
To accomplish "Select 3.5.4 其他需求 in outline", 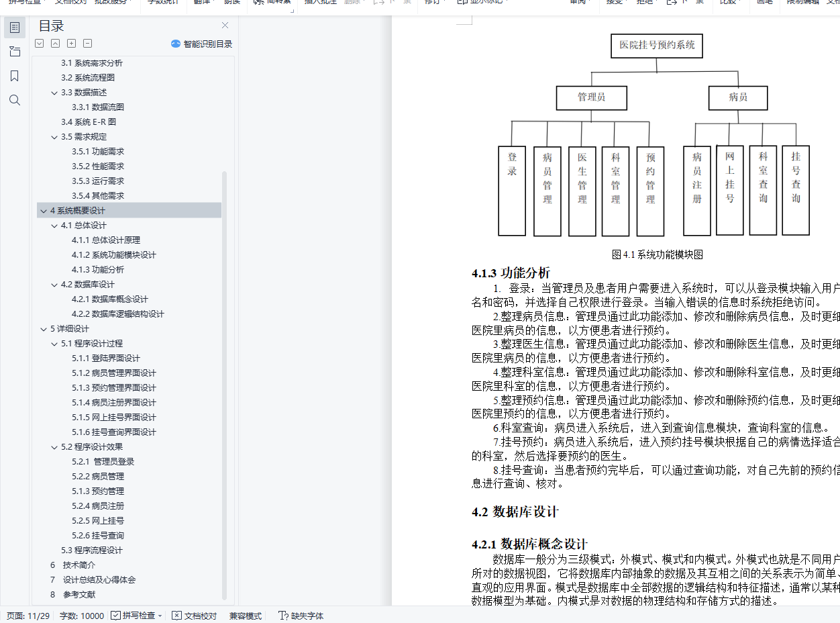I will pos(98,196).
